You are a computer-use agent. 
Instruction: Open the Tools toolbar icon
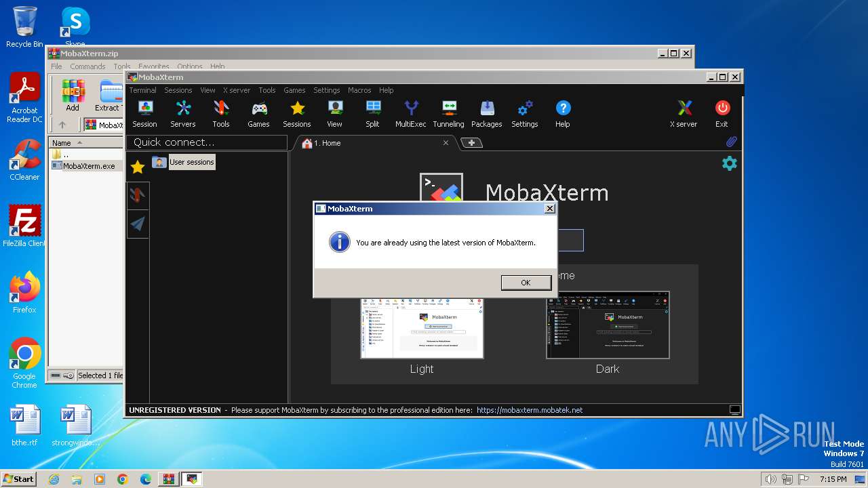(221, 114)
